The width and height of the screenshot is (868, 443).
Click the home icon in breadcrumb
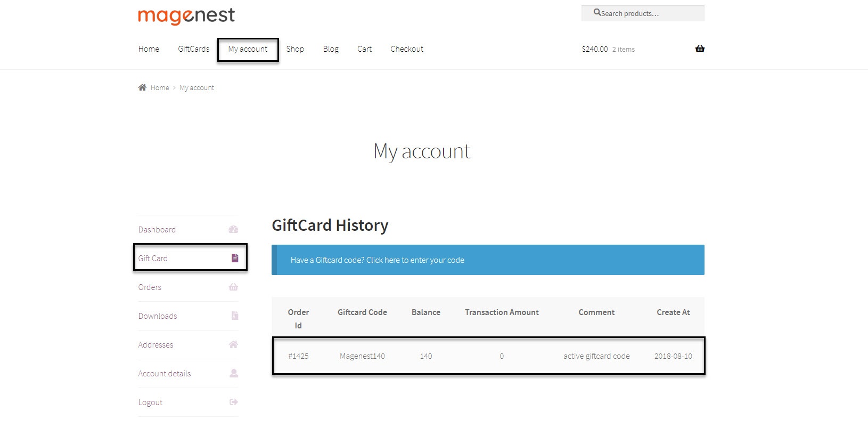[x=142, y=87]
